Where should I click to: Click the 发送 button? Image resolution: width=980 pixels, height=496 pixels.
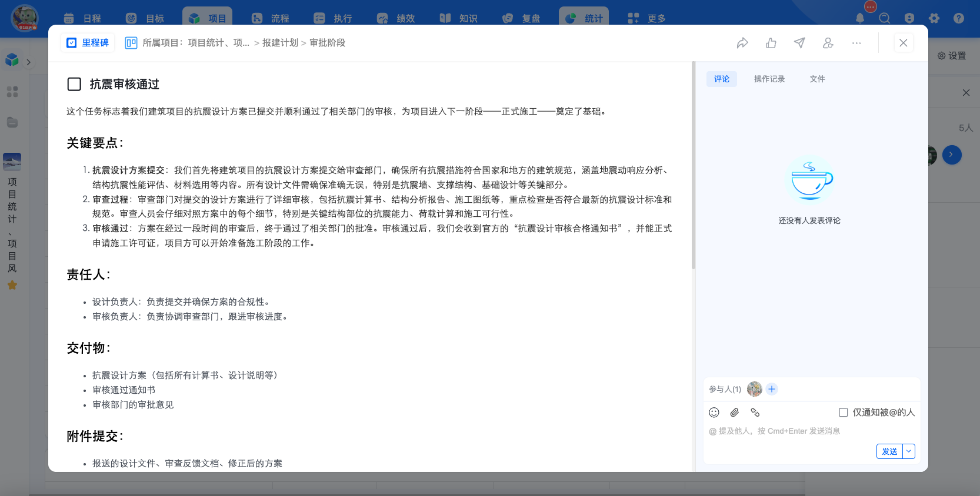coord(889,451)
